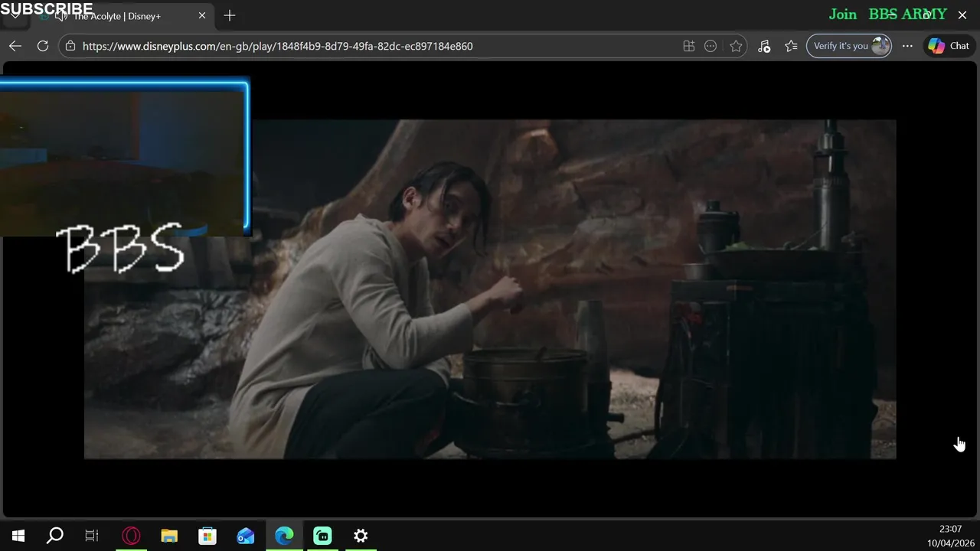Open Settings from the taskbar
980x551 pixels.
[x=361, y=536]
